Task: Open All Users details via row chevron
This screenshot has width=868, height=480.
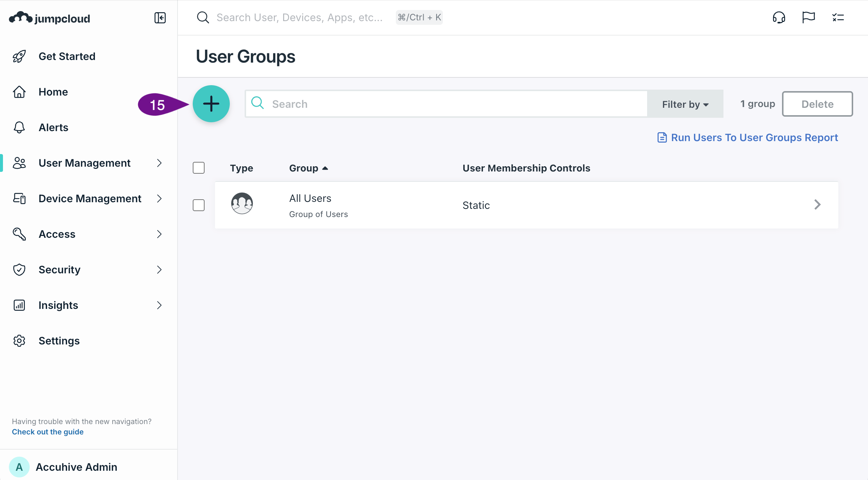Action: pyautogui.click(x=817, y=204)
